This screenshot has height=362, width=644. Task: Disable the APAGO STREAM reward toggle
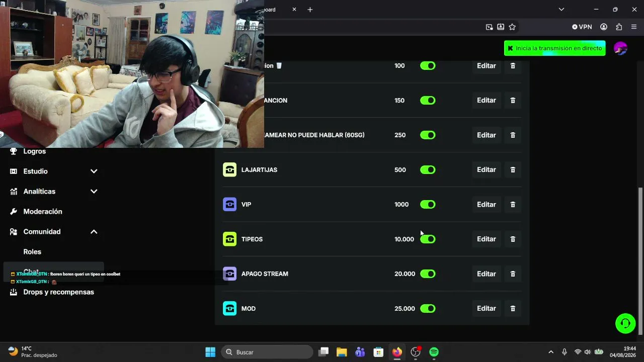point(428,274)
